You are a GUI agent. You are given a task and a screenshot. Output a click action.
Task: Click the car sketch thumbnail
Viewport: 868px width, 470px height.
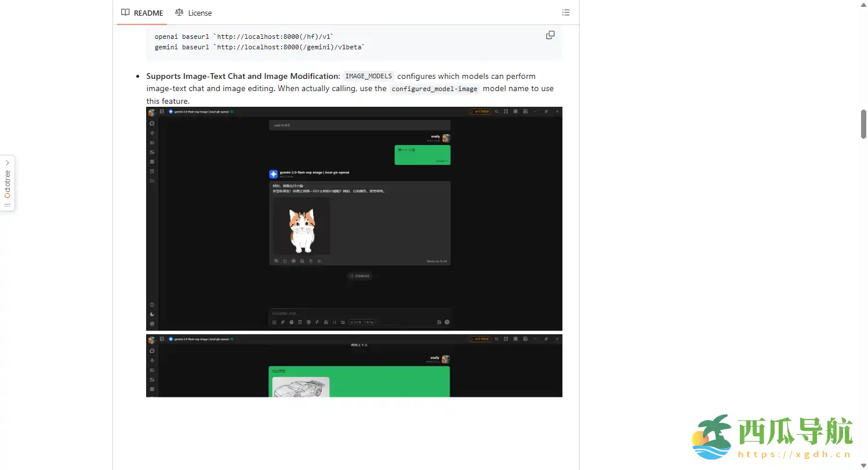pyautogui.click(x=300, y=387)
